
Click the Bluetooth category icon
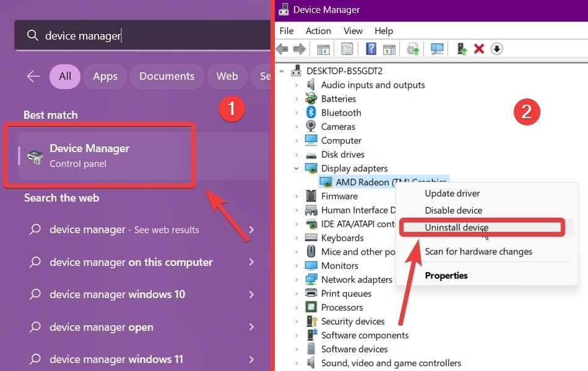point(311,113)
